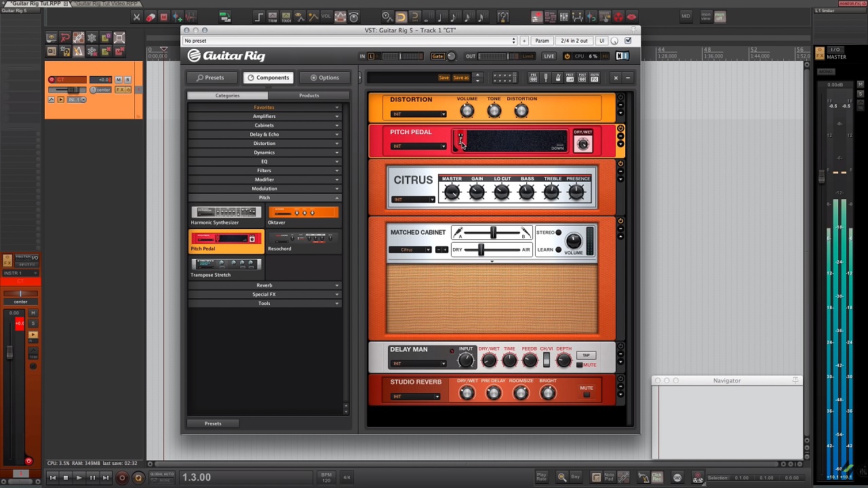Image resolution: width=868 pixels, height=488 pixels.
Task: Click the transport Record button
Action: (x=122, y=478)
